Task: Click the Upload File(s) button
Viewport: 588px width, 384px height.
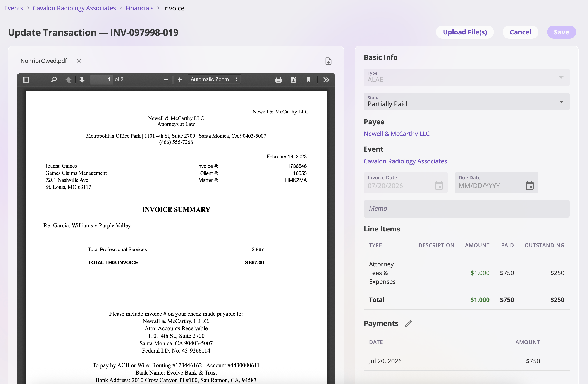Action: pos(465,32)
